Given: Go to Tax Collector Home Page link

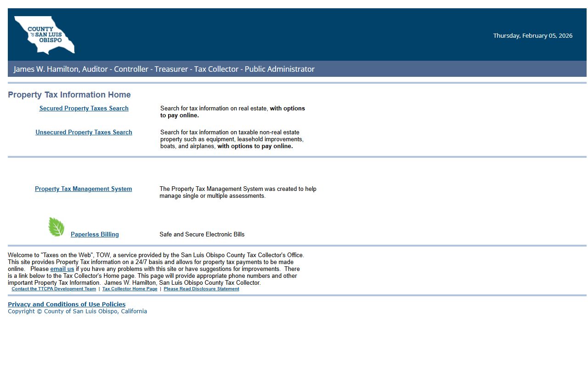Looking at the screenshot, I should tap(130, 289).
